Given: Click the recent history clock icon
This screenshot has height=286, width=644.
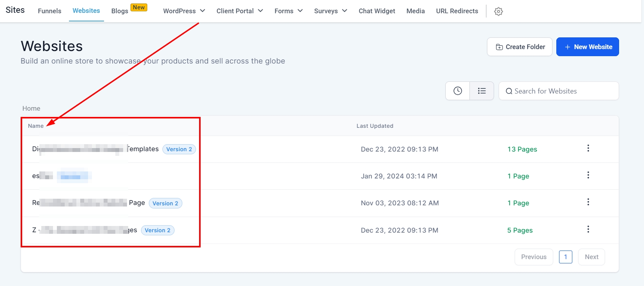Looking at the screenshot, I should [x=457, y=91].
